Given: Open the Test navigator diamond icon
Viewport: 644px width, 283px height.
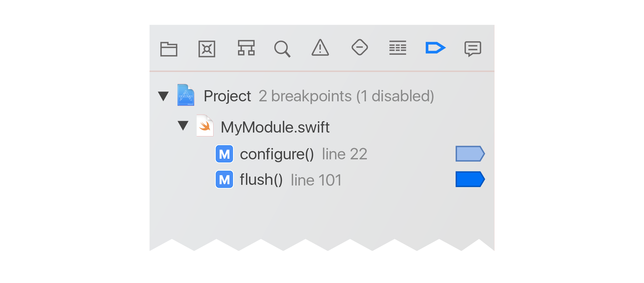Looking at the screenshot, I should click(360, 47).
